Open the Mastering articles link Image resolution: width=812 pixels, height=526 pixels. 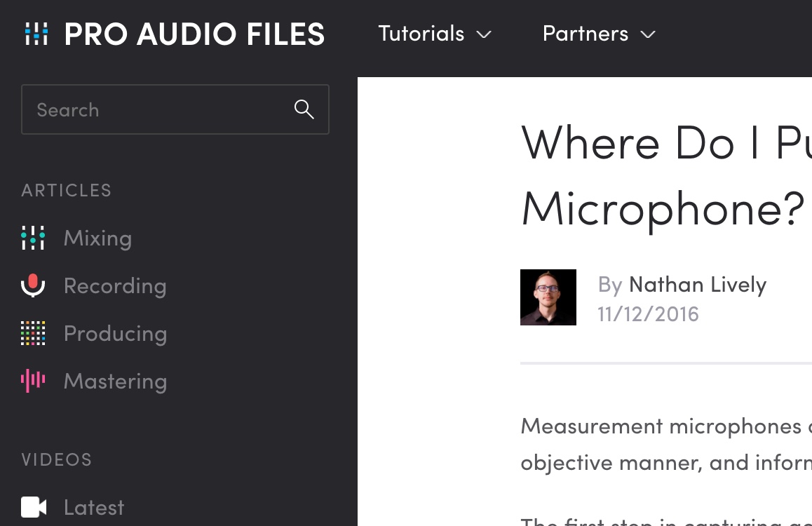[116, 382]
